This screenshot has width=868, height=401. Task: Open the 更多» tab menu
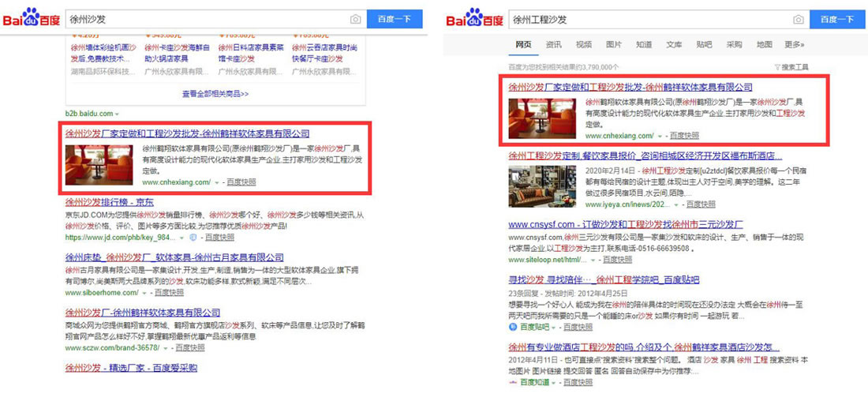coord(795,45)
